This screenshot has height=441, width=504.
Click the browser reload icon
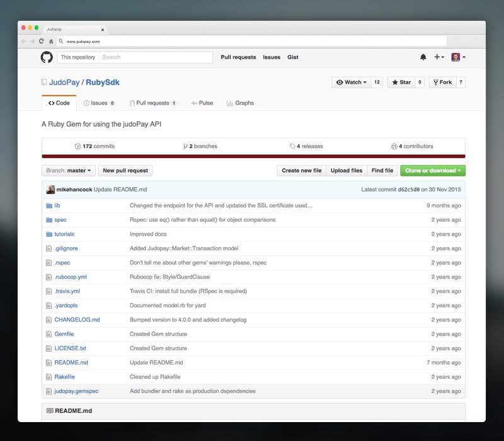click(42, 41)
